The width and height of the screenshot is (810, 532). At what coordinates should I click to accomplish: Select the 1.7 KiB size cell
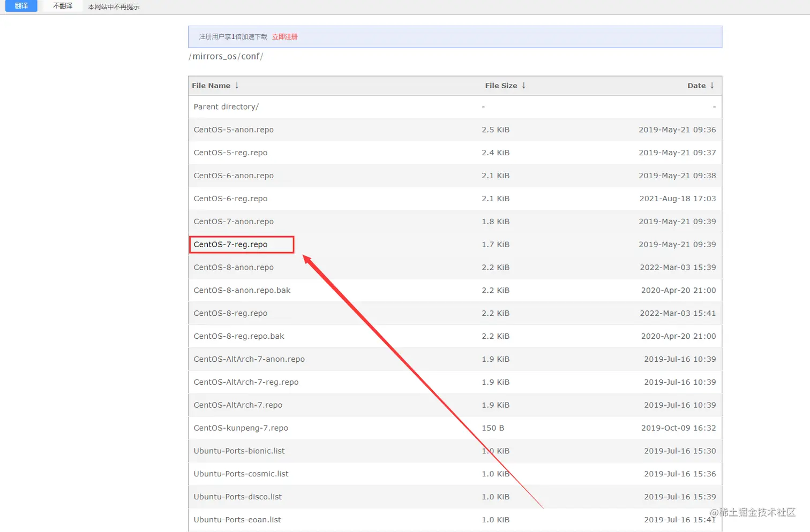click(x=496, y=245)
